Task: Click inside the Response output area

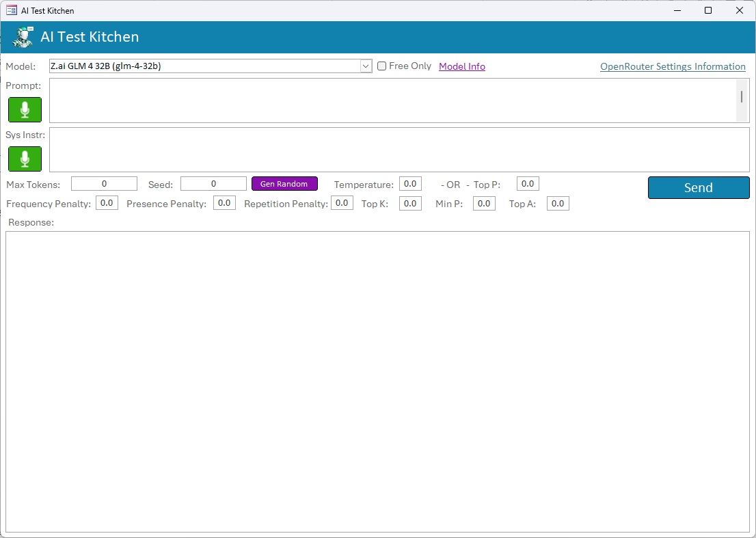Action: (377, 381)
